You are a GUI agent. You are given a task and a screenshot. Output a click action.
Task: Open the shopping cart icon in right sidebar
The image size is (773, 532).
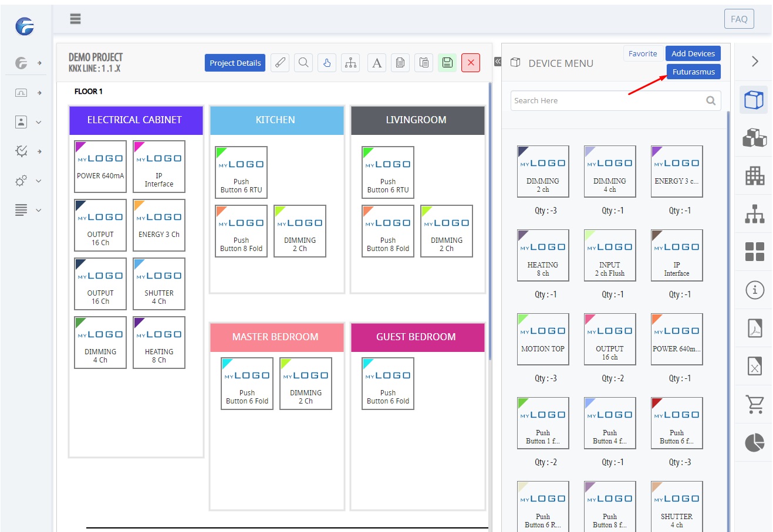coord(755,404)
